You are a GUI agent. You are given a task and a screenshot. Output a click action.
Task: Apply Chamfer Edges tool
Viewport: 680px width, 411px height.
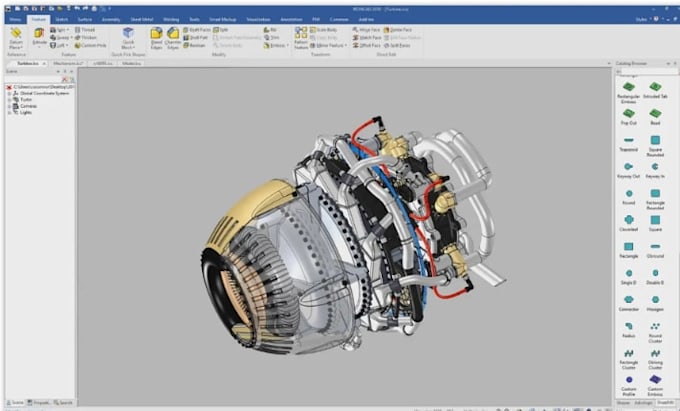[x=173, y=38]
